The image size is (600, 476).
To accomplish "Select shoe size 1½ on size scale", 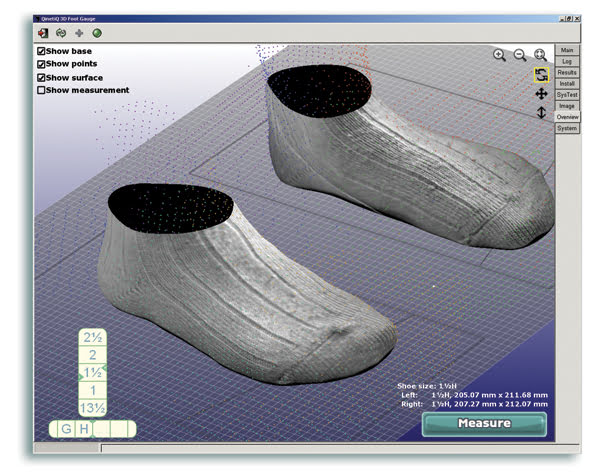I will pyautogui.click(x=93, y=373).
